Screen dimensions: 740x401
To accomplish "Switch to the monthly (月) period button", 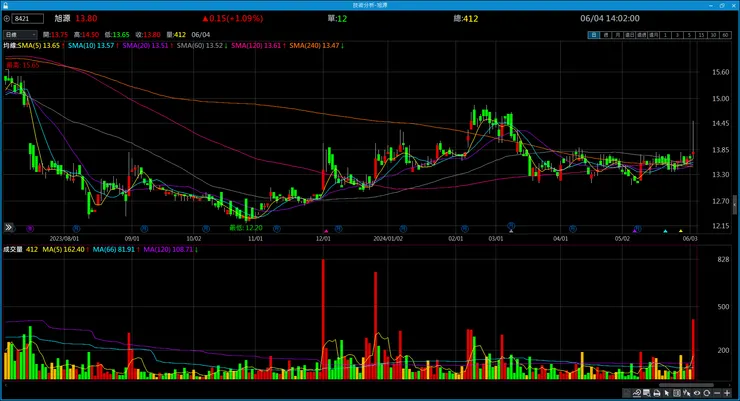I will click(x=618, y=35).
